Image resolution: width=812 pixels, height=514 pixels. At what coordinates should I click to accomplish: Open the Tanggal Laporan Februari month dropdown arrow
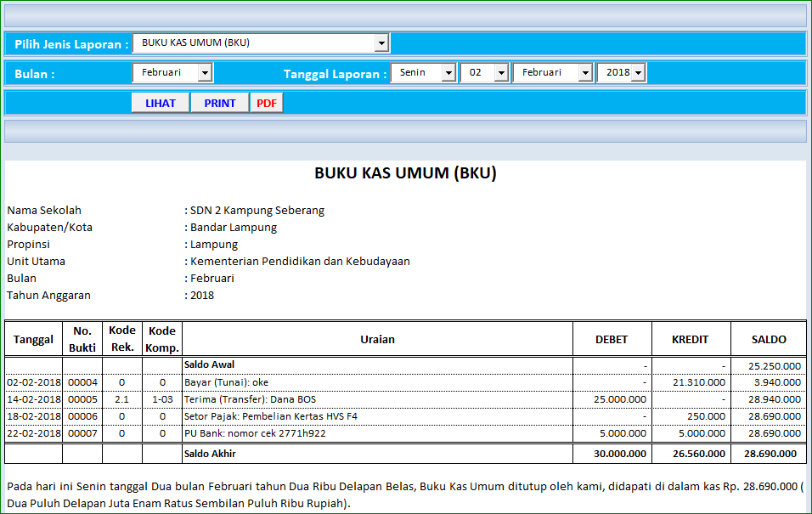[x=585, y=72]
